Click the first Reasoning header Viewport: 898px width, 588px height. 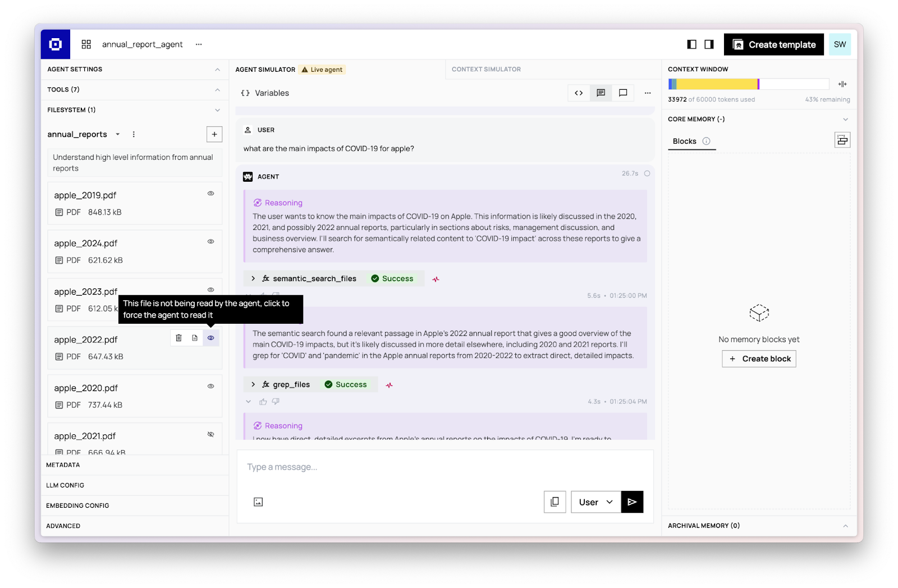tap(278, 203)
